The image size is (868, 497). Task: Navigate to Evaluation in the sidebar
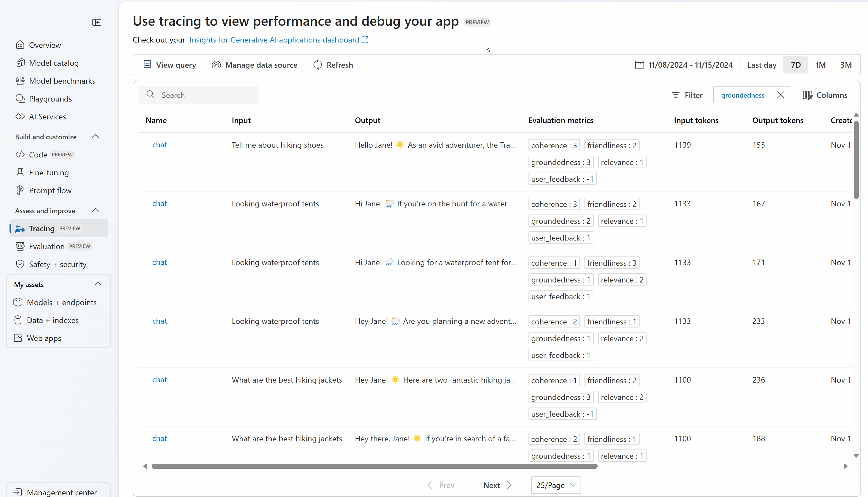click(47, 246)
